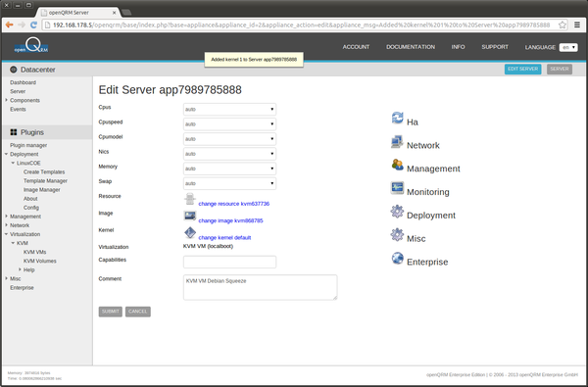The image size is (588, 387).
Task: Click the Capabilities input field
Action: click(x=229, y=262)
